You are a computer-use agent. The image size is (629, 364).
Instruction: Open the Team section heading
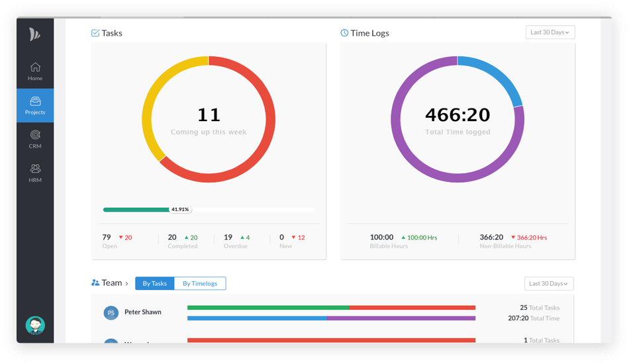pos(111,283)
